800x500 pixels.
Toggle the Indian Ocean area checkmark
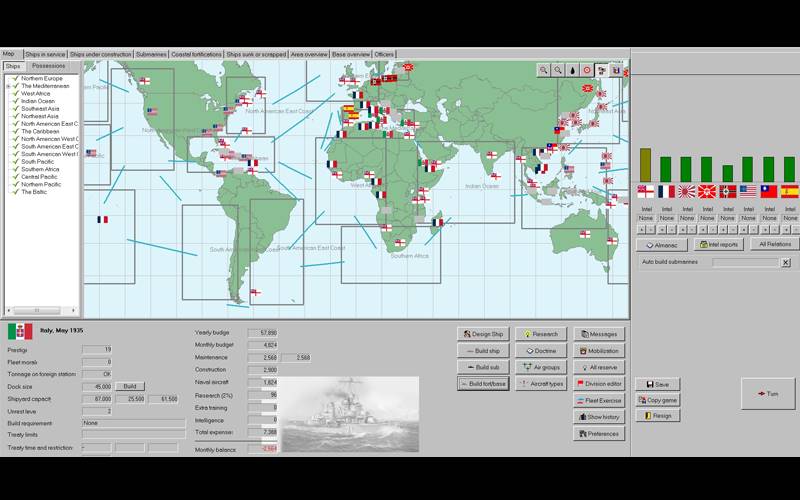16,100
